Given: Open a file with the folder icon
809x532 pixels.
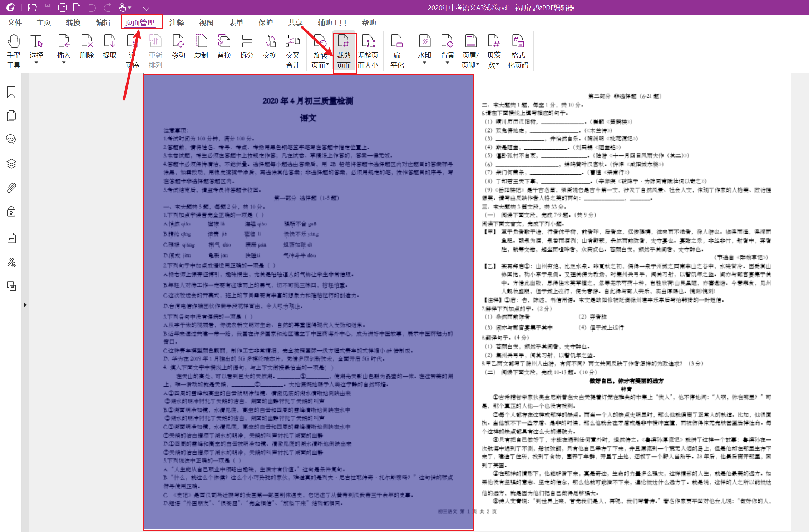Looking at the screenshot, I should [33, 7].
